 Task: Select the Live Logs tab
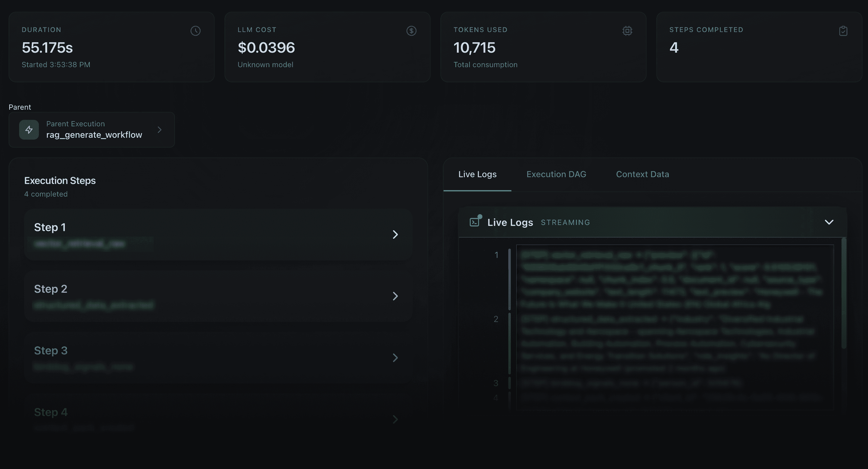click(x=477, y=174)
